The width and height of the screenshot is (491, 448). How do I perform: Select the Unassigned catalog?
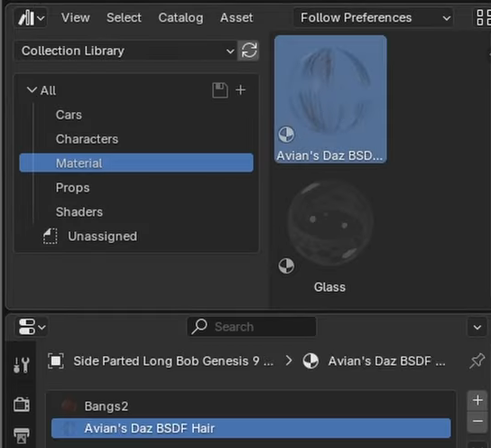click(136, 237)
